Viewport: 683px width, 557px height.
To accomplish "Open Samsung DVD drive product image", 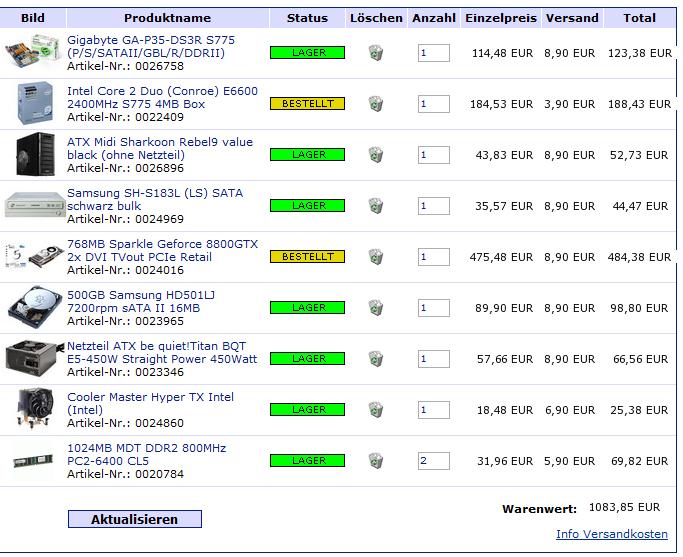I will point(34,204).
